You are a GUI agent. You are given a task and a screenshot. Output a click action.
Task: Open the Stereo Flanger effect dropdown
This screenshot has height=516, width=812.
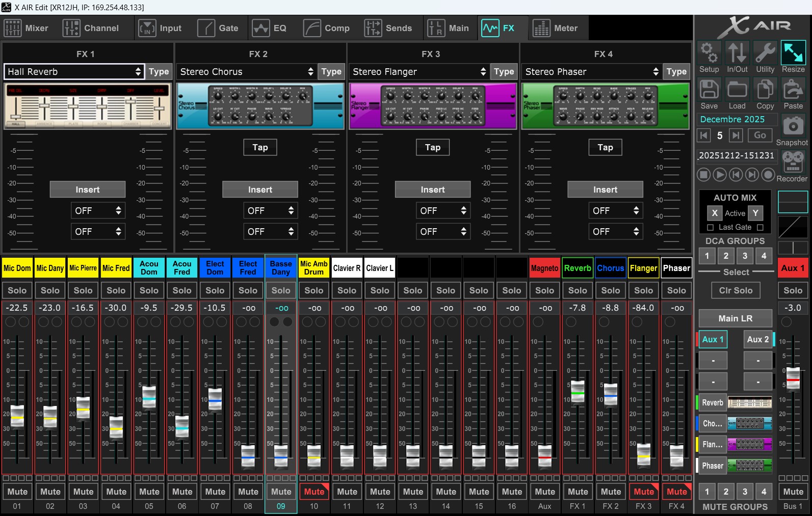(419, 72)
